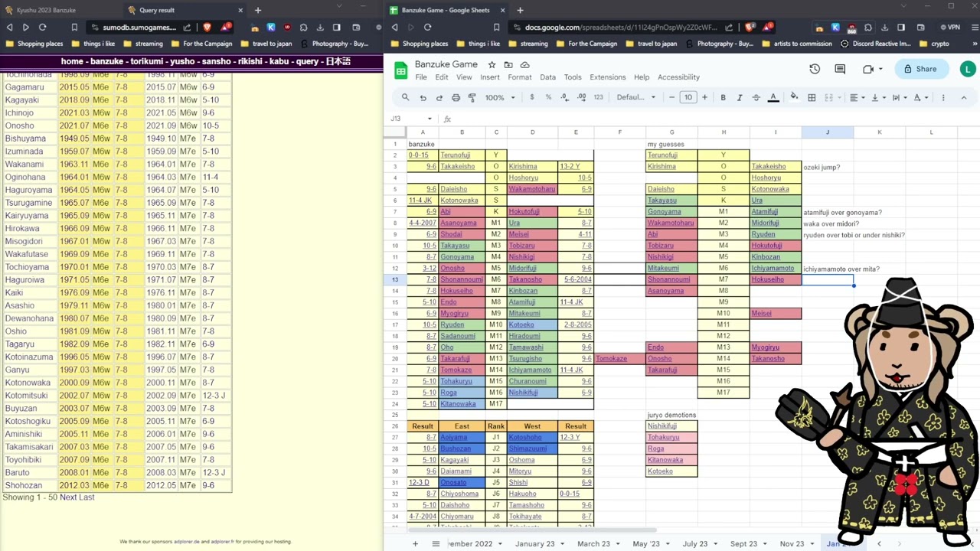Image resolution: width=980 pixels, height=551 pixels.
Task: Reload the sumodb page
Action: pos(42,27)
